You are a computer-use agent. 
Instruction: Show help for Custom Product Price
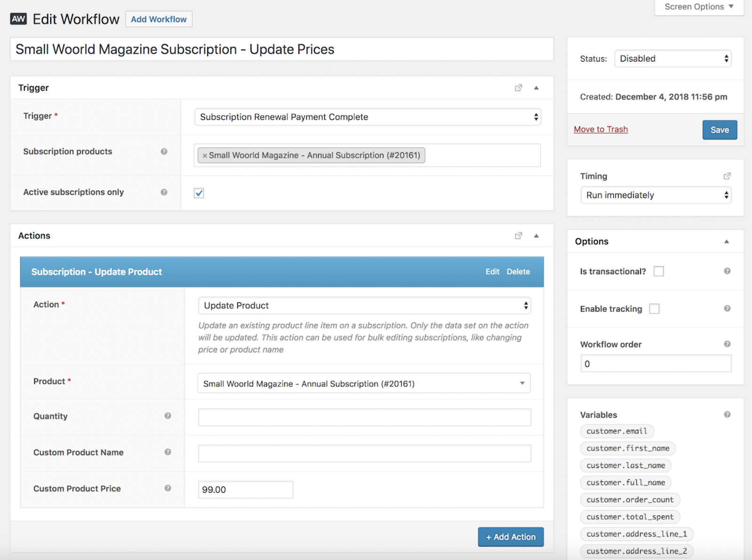168,488
